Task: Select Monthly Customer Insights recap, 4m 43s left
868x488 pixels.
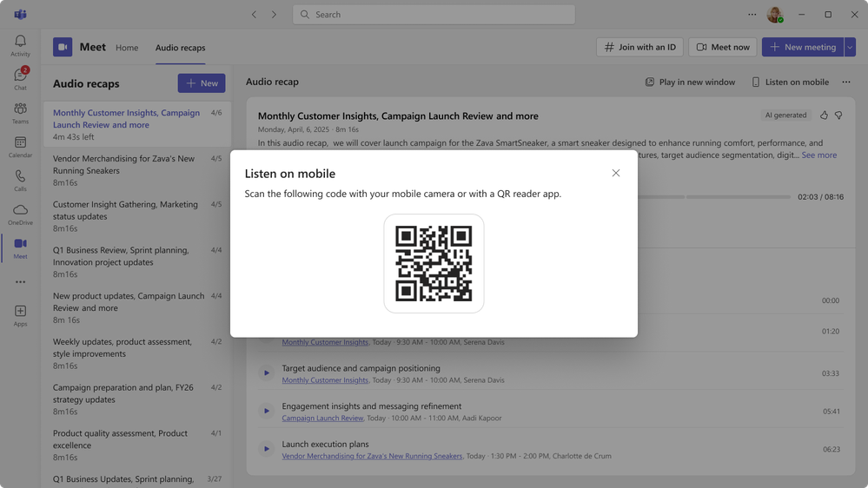Action: (137, 124)
